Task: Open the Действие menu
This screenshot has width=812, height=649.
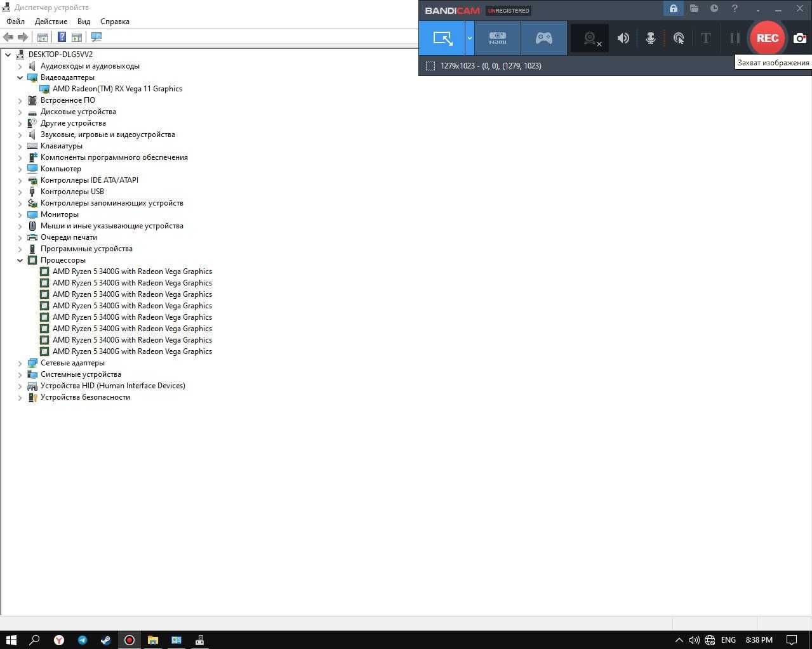Action: click(x=51, y=22)
